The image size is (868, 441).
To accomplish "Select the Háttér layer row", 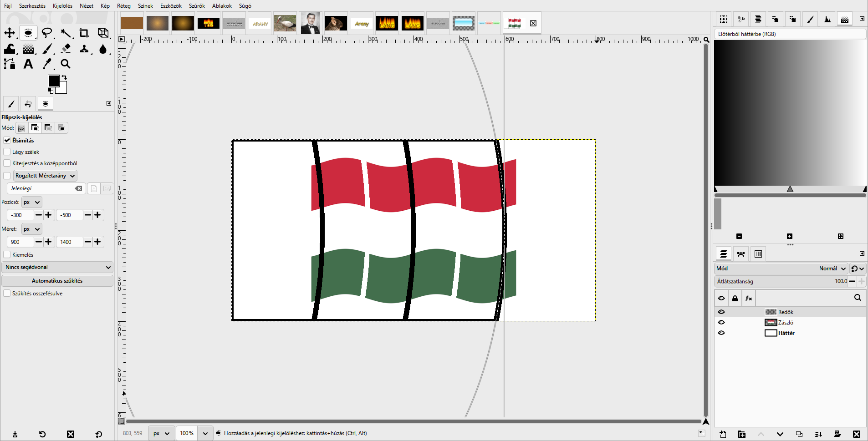I will [790, 333].
